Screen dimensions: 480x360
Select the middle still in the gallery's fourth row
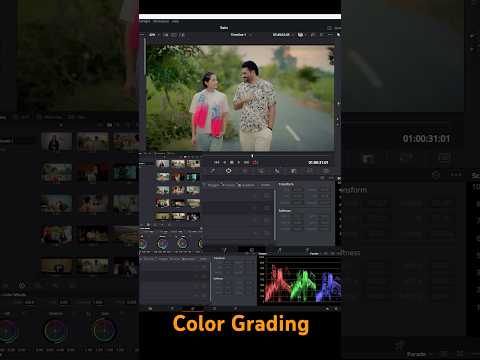178,203
